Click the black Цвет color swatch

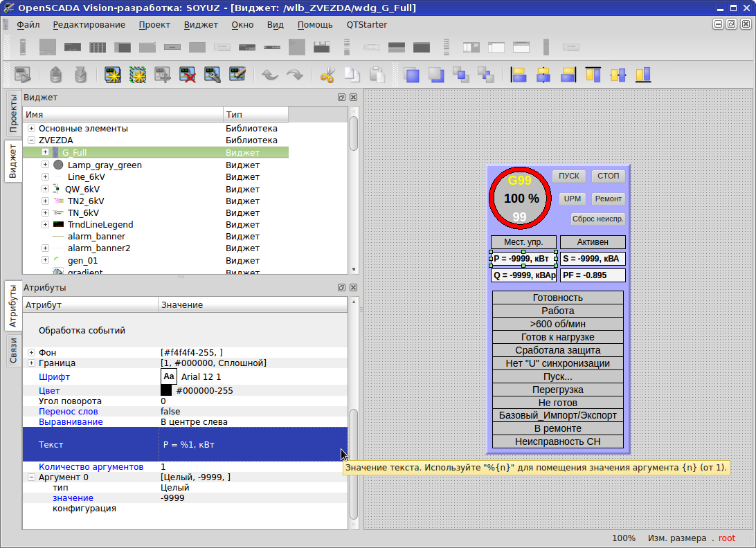tap(166, 391)
